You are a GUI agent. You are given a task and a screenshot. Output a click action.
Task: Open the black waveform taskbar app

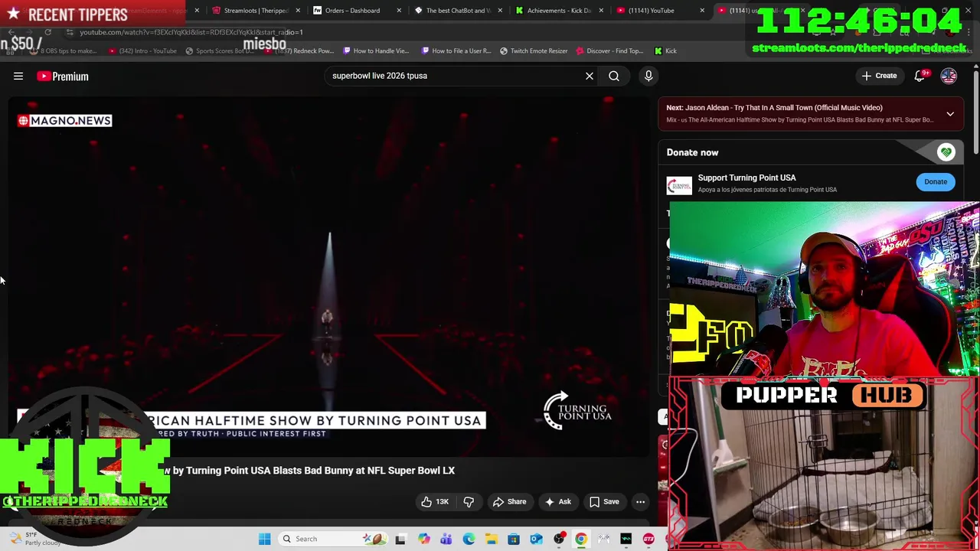point(626,539)
